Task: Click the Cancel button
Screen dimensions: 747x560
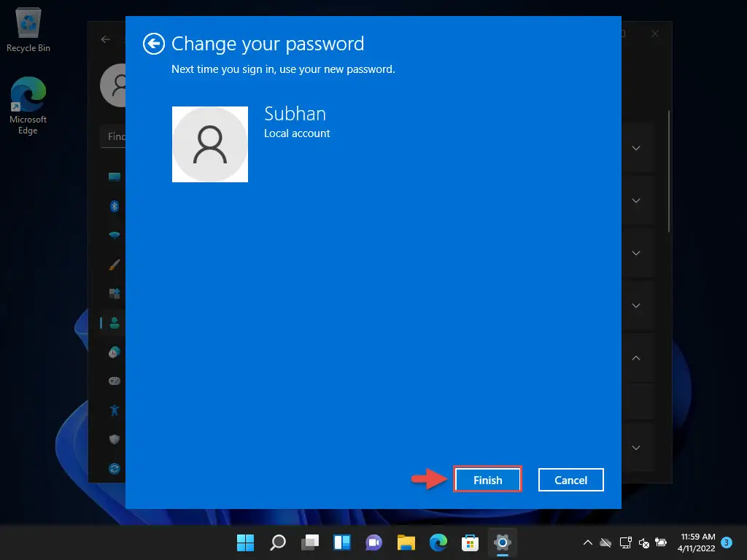Action: pyautogui.click(x=570, y=480)
